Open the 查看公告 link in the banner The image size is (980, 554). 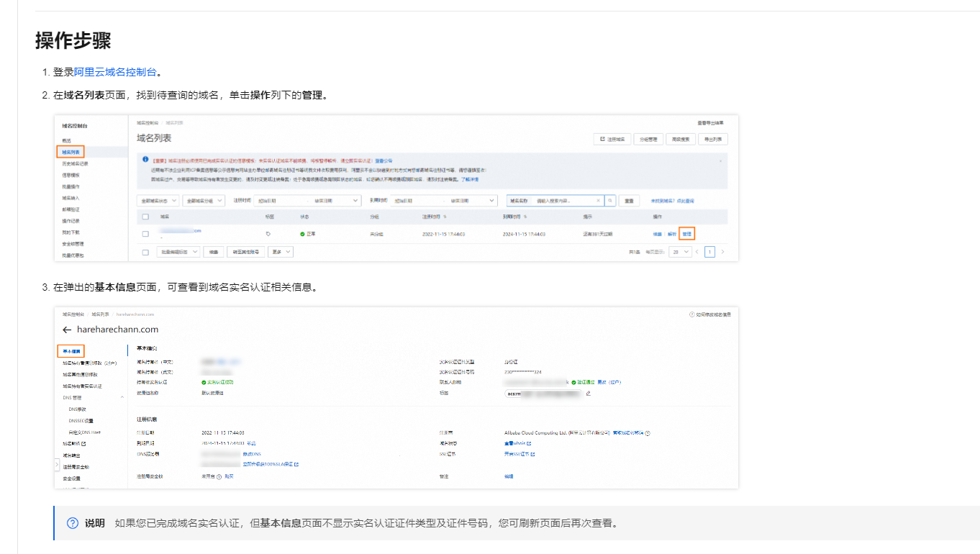384,160
